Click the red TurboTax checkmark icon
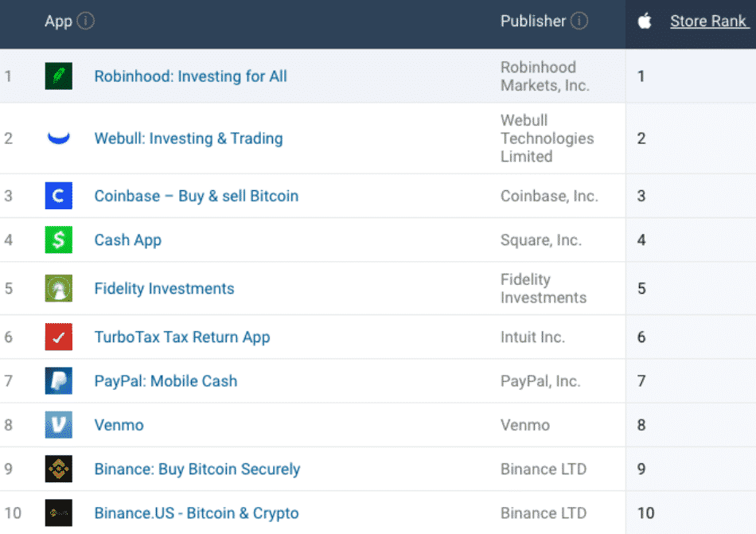This screenshot has width=756, height=534. (x=58, y=337)
